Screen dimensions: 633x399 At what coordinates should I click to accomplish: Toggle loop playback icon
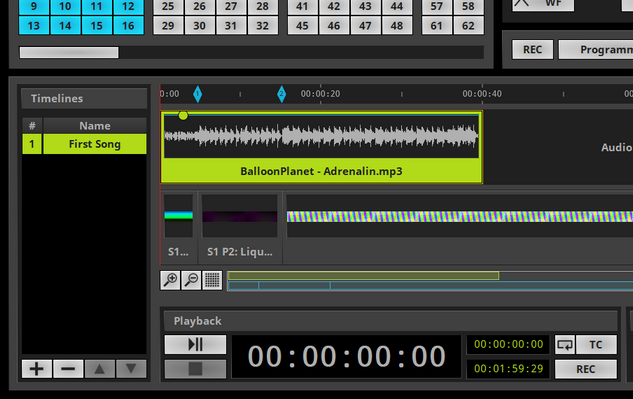(x=565, y=344)
